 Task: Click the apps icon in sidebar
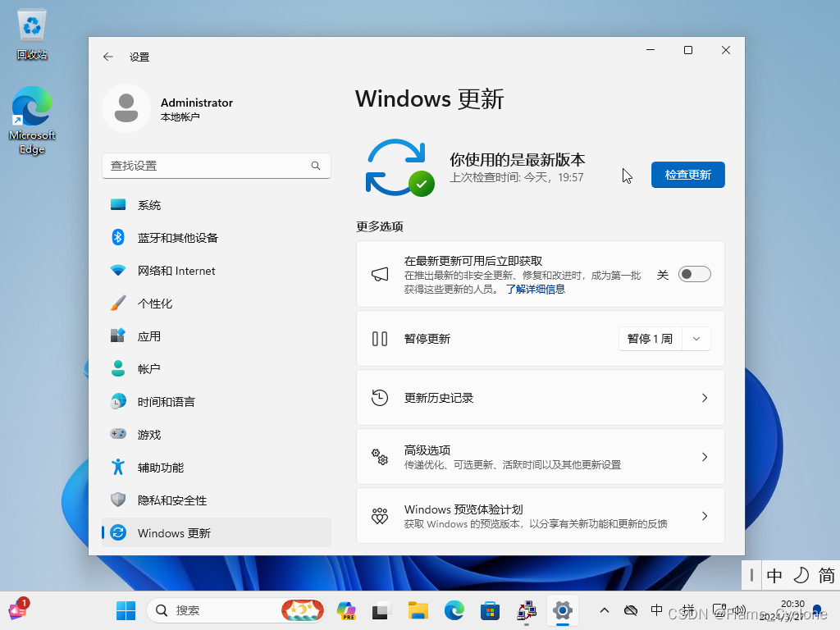coord(118,336)
